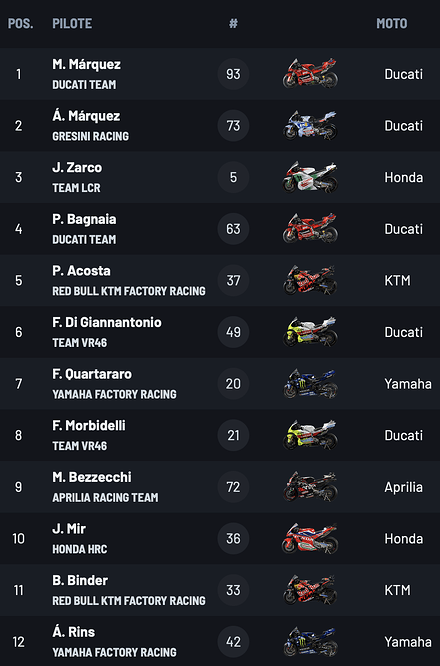440x666 pixels.
Task: Click the MOTO column header
Action: coord(392,23)
